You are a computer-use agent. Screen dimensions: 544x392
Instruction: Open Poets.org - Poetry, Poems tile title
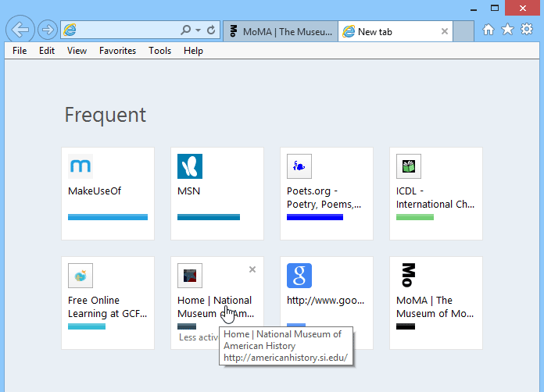[324, 198]
